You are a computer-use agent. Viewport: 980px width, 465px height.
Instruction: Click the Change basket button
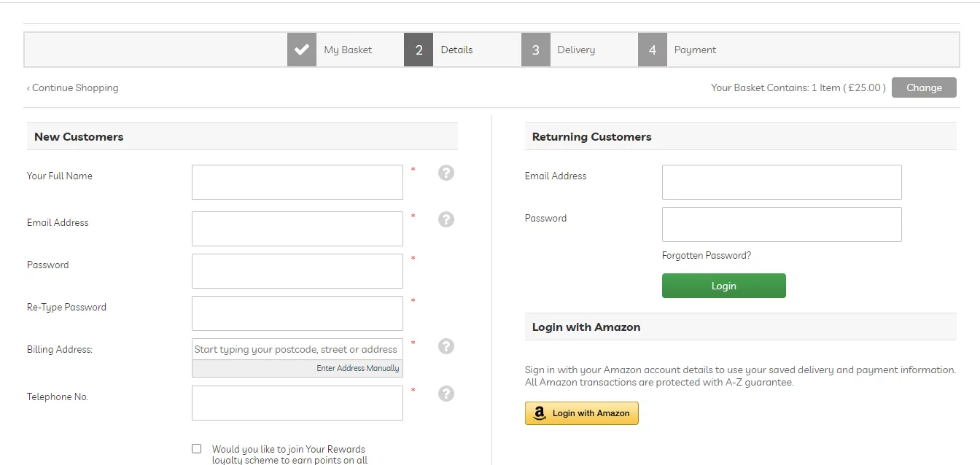pyautogui.click(x=924, y=87)
